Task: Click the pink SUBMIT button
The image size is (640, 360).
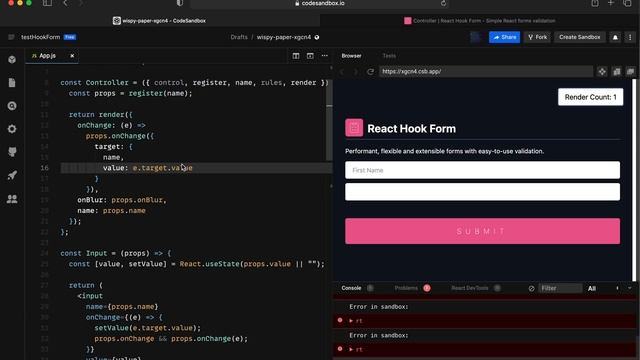Action: 482,231
